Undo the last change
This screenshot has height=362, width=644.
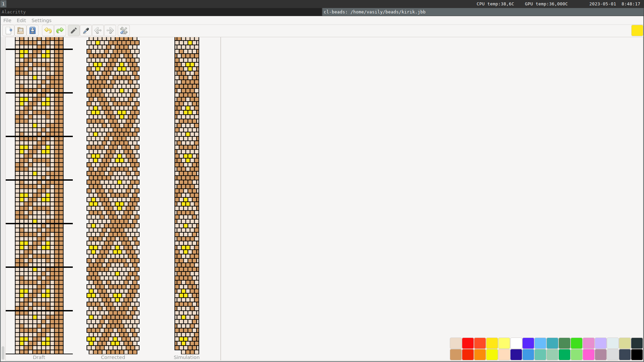click(x=48, y=31)
